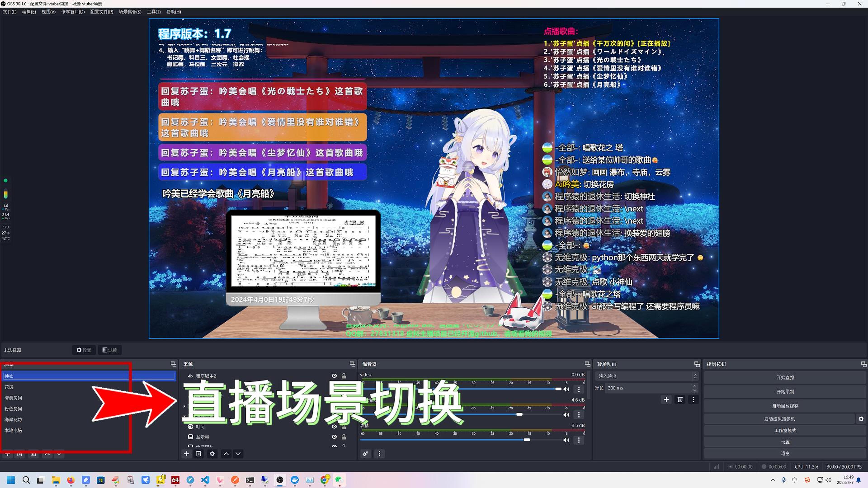The height and width of the screenshot is (488, 868).
Task: Pop out the 来源 dock panel
Action: tap(352, 364)
